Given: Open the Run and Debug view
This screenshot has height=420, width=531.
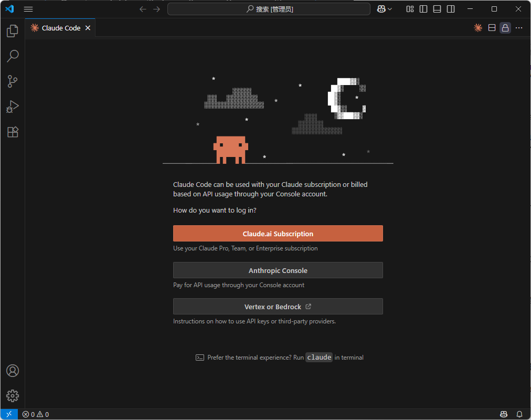Looking at the screenshot, I should (x=13, y=107).
